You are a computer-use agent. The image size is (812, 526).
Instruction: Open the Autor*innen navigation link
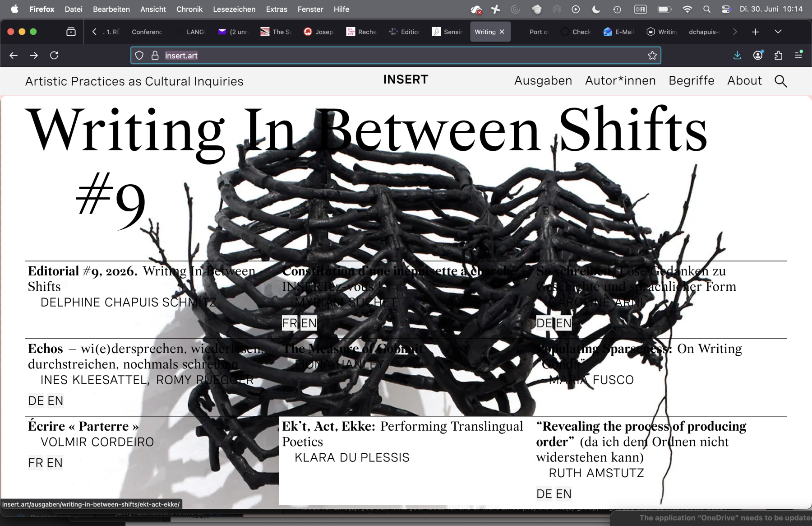point(620,81)
